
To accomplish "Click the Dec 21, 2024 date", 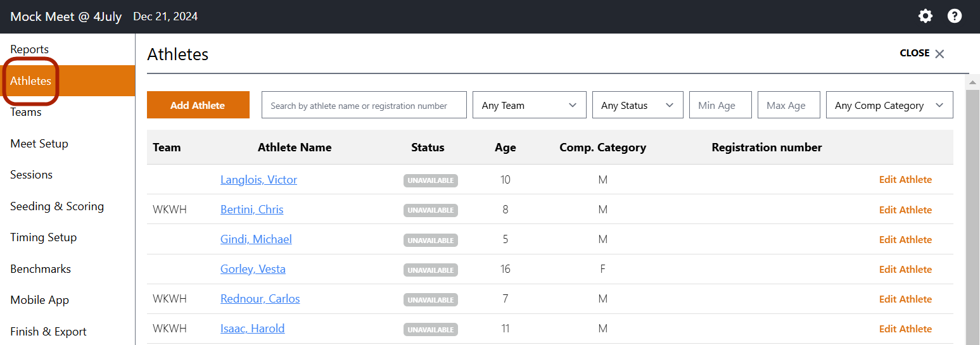I will click(x=165, y=16).
